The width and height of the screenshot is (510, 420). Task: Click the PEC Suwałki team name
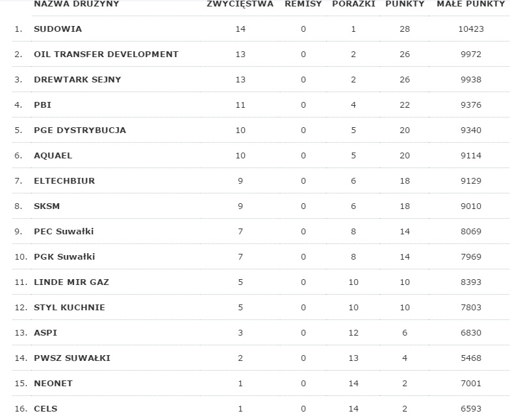coord(64,232)
